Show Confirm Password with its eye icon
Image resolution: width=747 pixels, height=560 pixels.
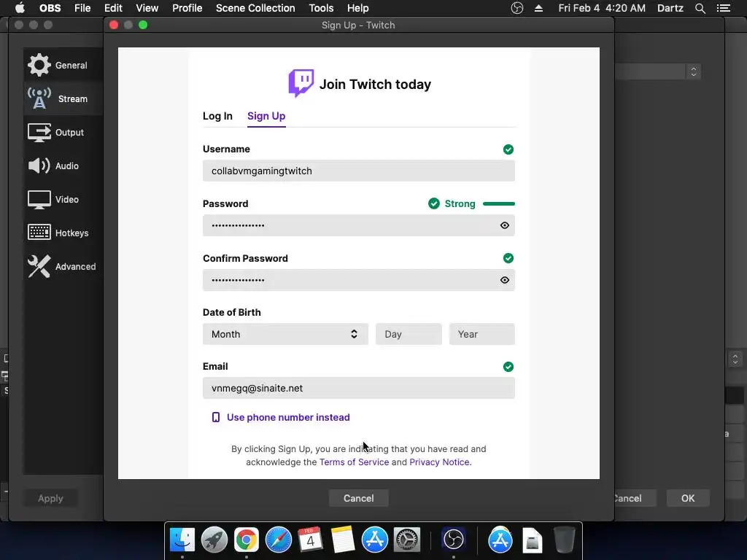coord(505,280)
